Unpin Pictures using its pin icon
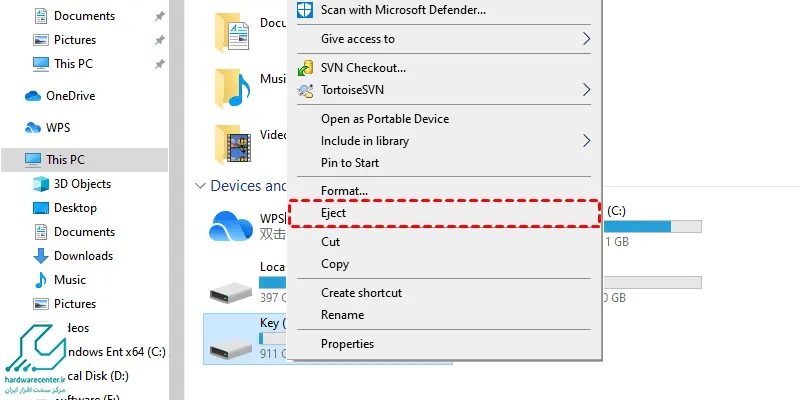The width and height of the screenshot is (800, 400). (x=160, y=40)
